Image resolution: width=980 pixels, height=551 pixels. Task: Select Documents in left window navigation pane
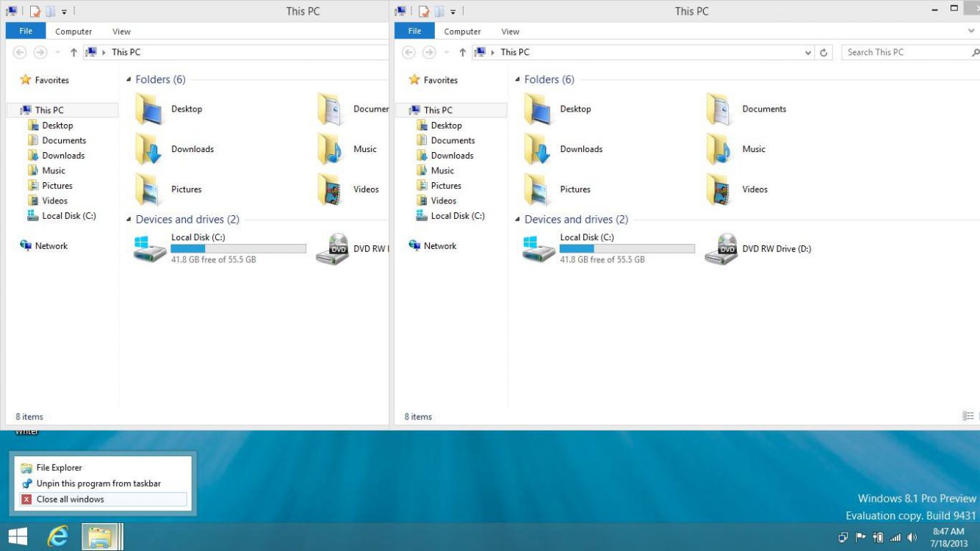tap(64, 140)
